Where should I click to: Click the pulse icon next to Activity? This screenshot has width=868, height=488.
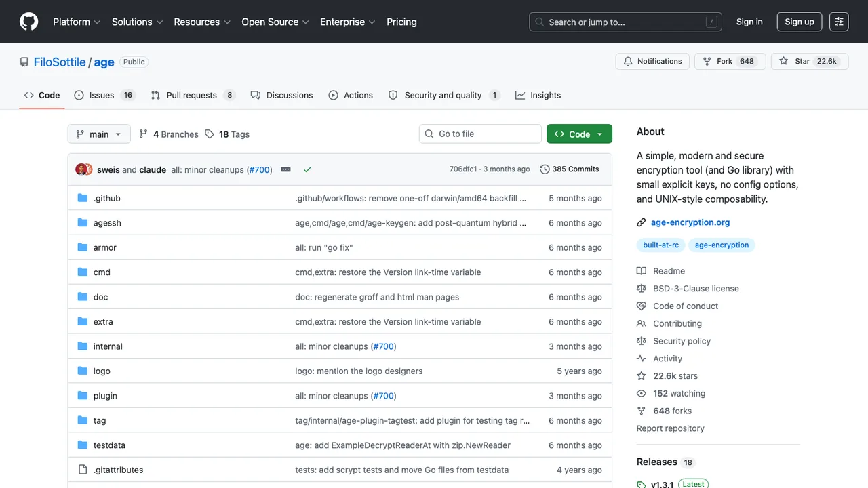pos(642,359)
